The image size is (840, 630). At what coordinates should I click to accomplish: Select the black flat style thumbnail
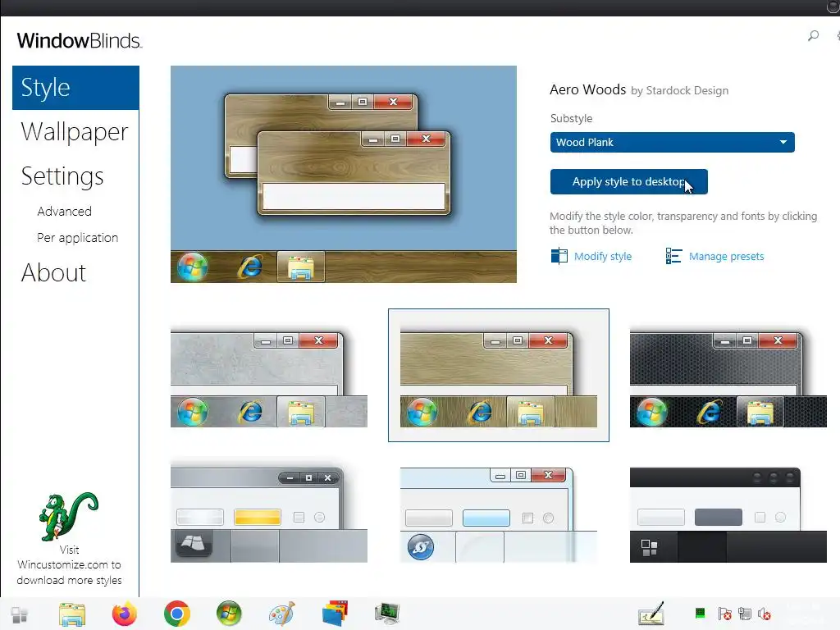728,514
